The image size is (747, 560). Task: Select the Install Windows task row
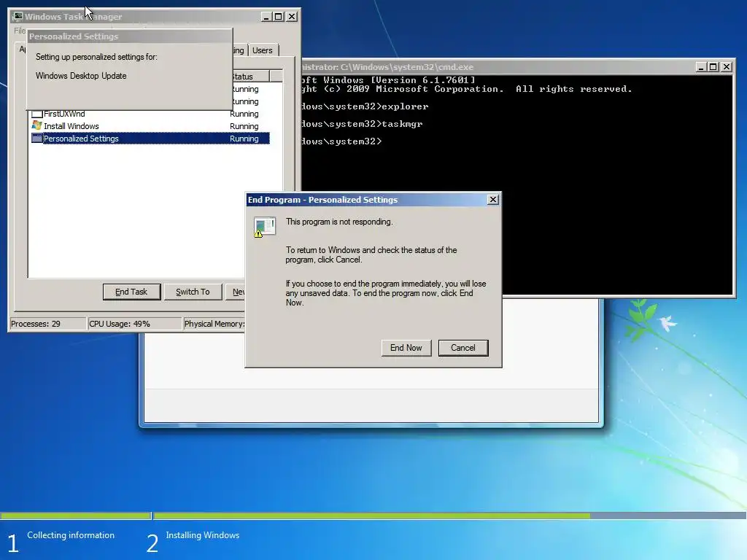pos(150,126)
